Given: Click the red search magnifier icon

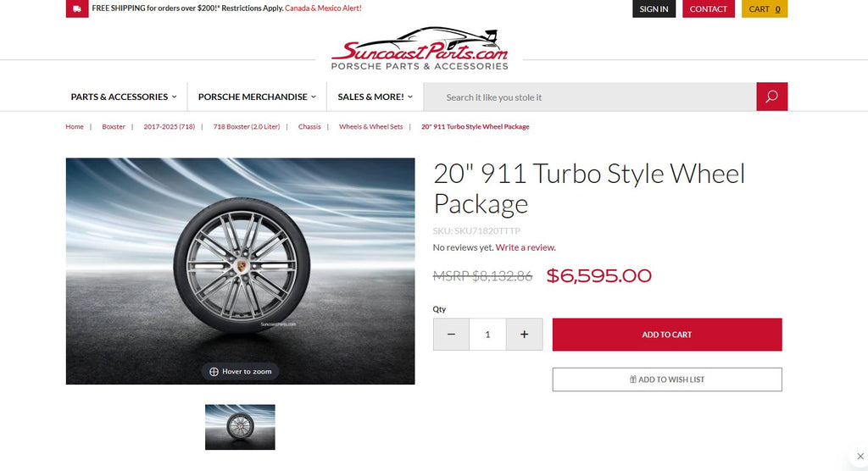Looking at the screenshot, I should point(771,97).
